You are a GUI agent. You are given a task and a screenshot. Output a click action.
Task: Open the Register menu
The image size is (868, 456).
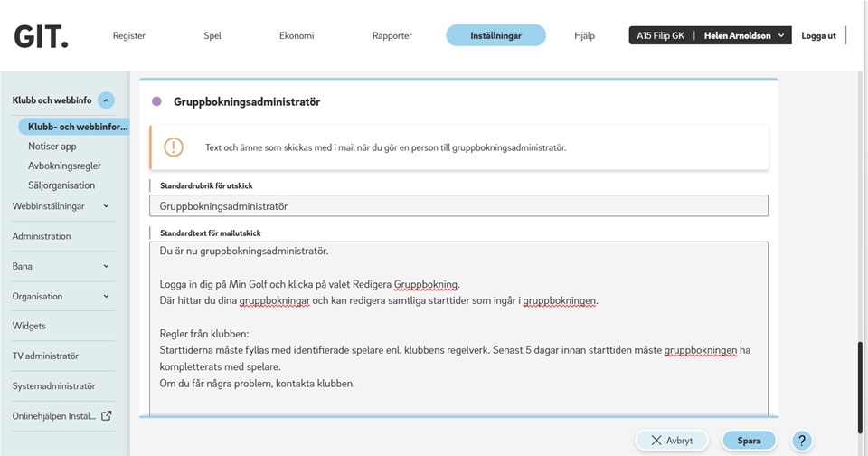coord(128,36)
